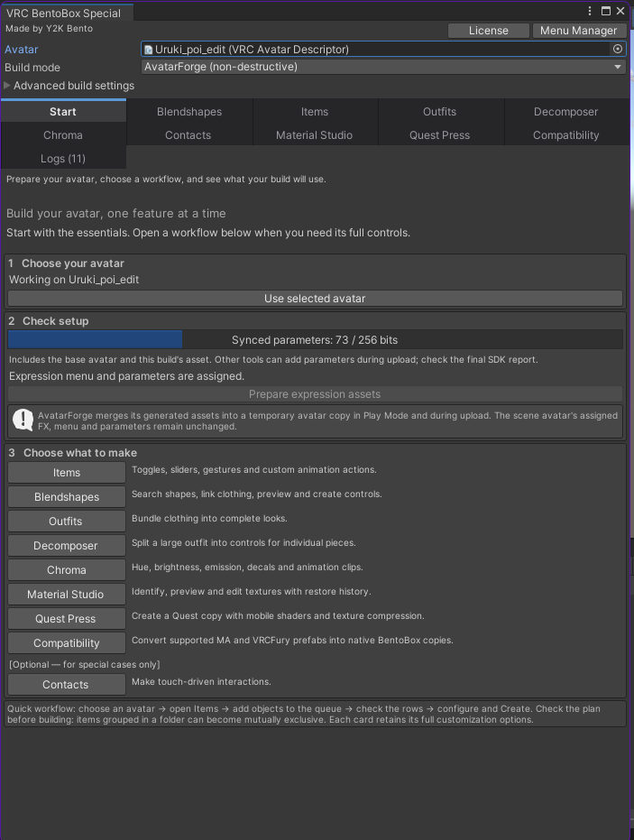Image resolution: width=634 pixels, height=840 pixels.
Task: Click the Avatar label
Action: (x=22, y=50)
